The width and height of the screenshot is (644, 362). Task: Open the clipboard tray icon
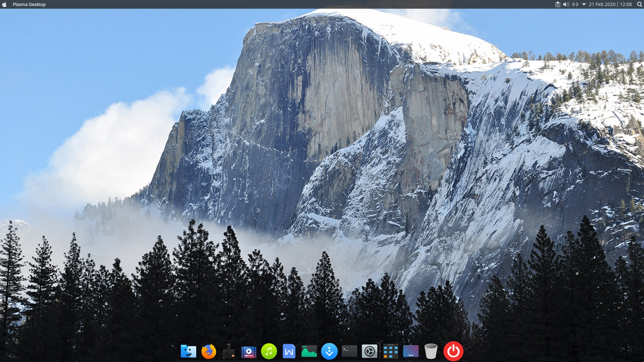coord(557,4)
